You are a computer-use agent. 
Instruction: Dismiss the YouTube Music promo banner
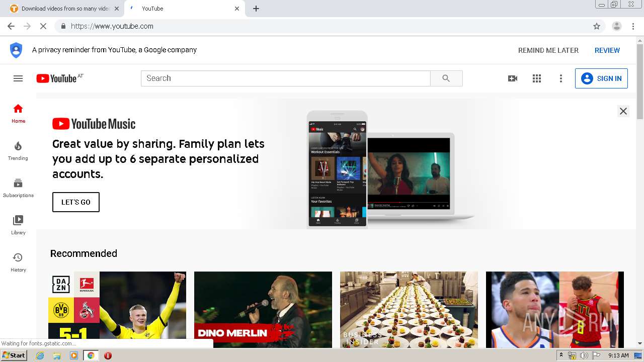tap(623, 111)
